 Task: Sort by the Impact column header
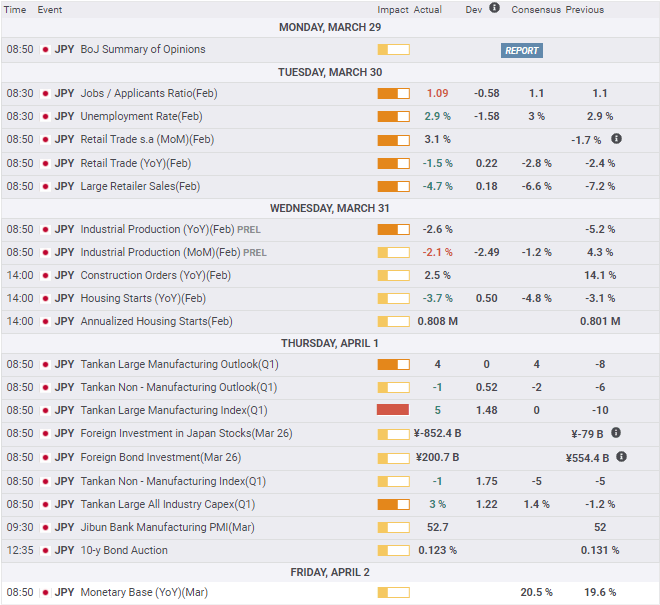pos(392,10)
